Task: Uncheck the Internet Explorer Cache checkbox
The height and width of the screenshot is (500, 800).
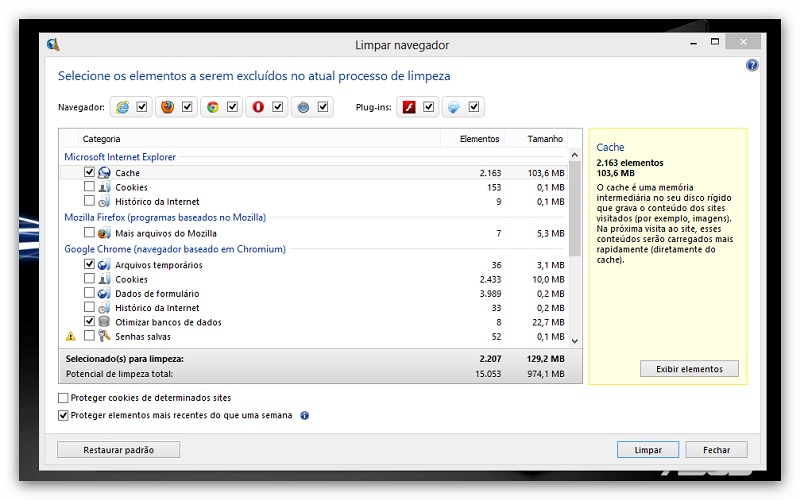Action: [90, 172]
